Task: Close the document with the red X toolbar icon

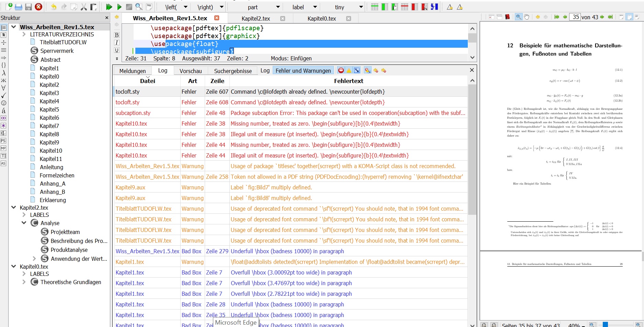Action: pos(38,7)
